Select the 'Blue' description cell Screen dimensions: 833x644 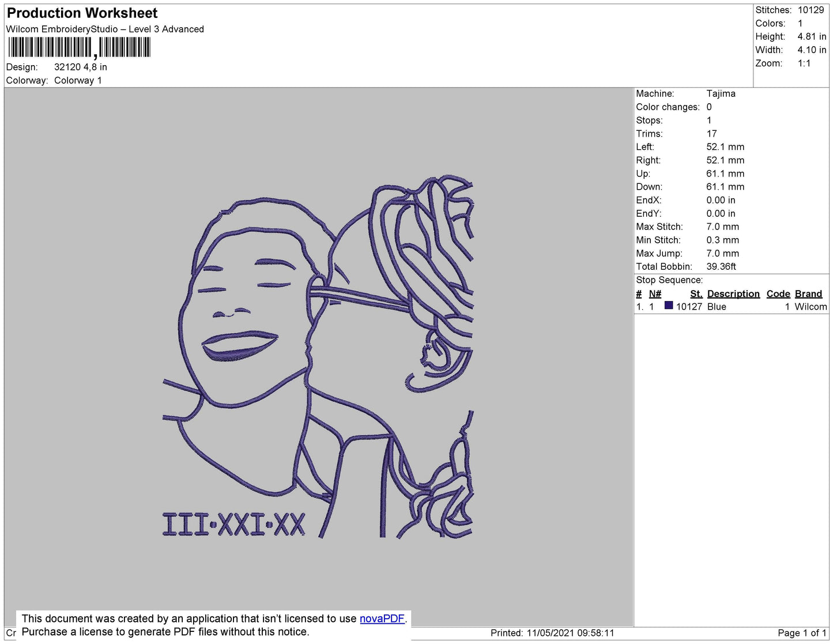pyautogui.click(x=717, y=307)
